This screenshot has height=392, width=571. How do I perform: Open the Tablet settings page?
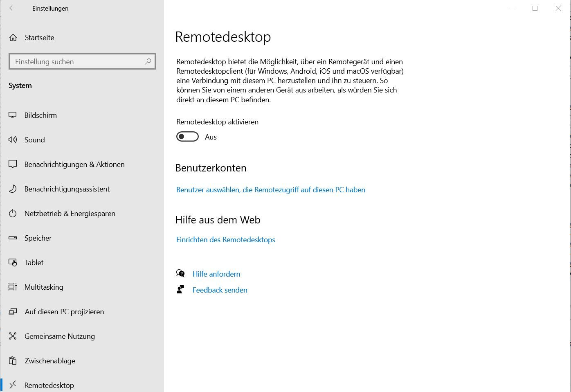click(x=34, y=263)
